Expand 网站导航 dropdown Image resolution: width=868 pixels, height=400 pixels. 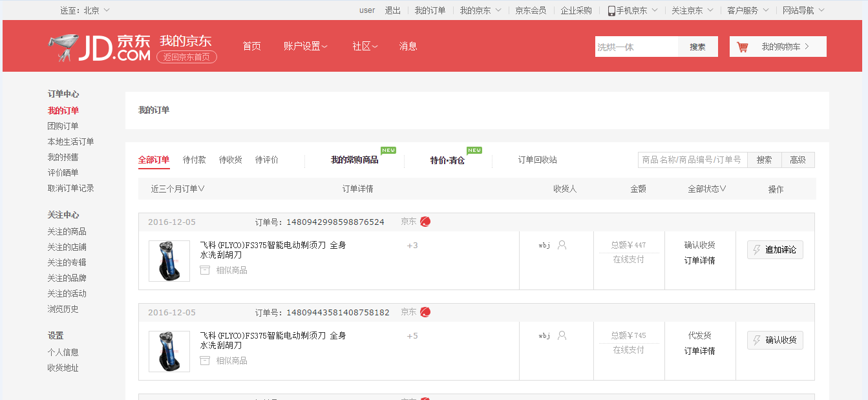click(x=803, y=10)
